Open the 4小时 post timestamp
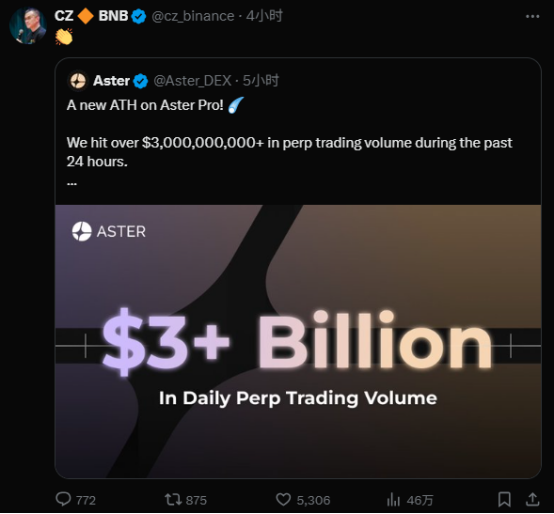The width and height of the screenshot is (554, 514). (x=264, y=16)
